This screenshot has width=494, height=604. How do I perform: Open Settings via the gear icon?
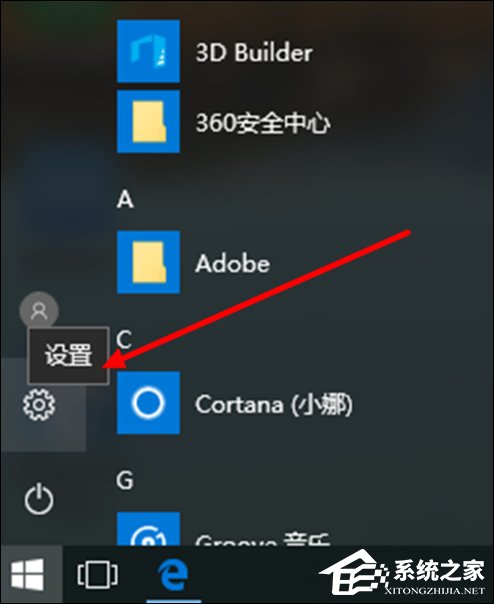(39, 404)
